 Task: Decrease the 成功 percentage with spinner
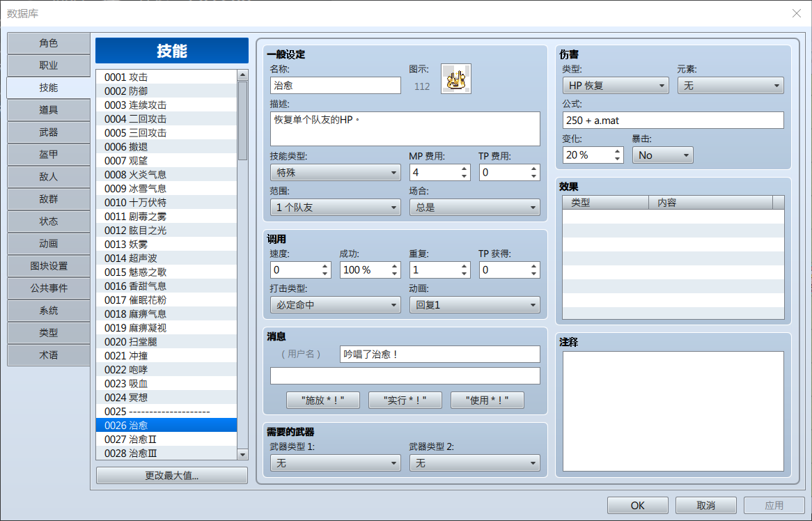pyautogui.click(x=395, y=274)
